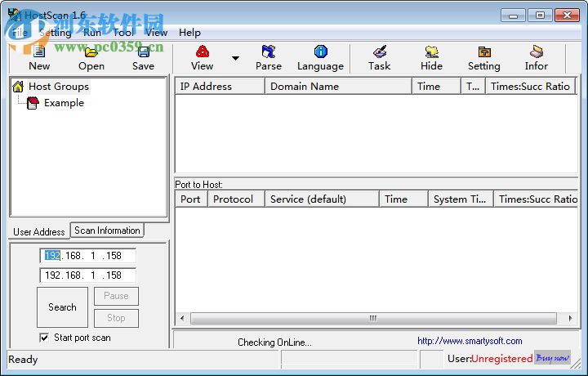This screenshot has height=376, width=588.
Task: Open the View menu in menu bar
Action: coord(156,33)
